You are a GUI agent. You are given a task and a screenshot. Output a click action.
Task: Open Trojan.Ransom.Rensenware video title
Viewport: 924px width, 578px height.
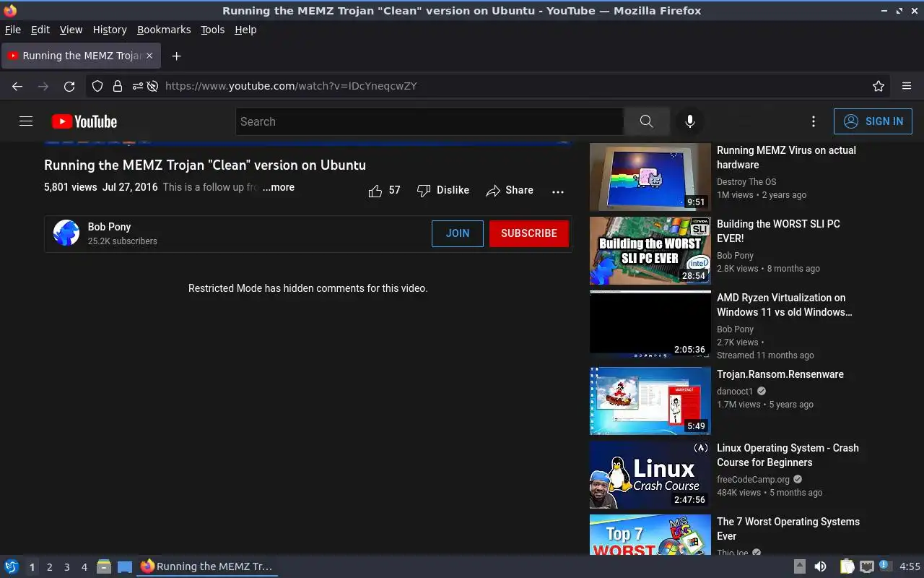780,374
